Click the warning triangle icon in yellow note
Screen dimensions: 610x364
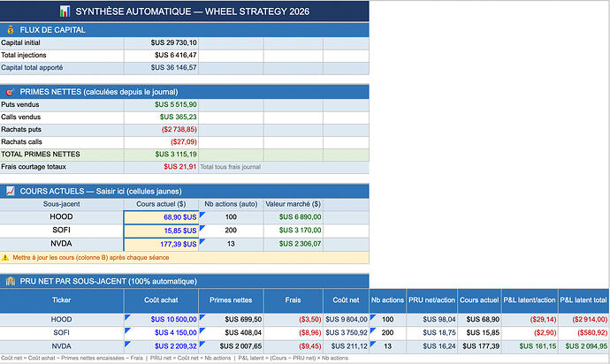coord(5,257)
